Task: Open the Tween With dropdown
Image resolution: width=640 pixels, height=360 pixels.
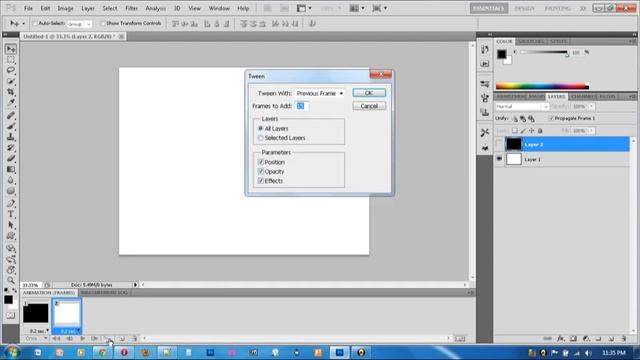Action: [x=320, y=93]
